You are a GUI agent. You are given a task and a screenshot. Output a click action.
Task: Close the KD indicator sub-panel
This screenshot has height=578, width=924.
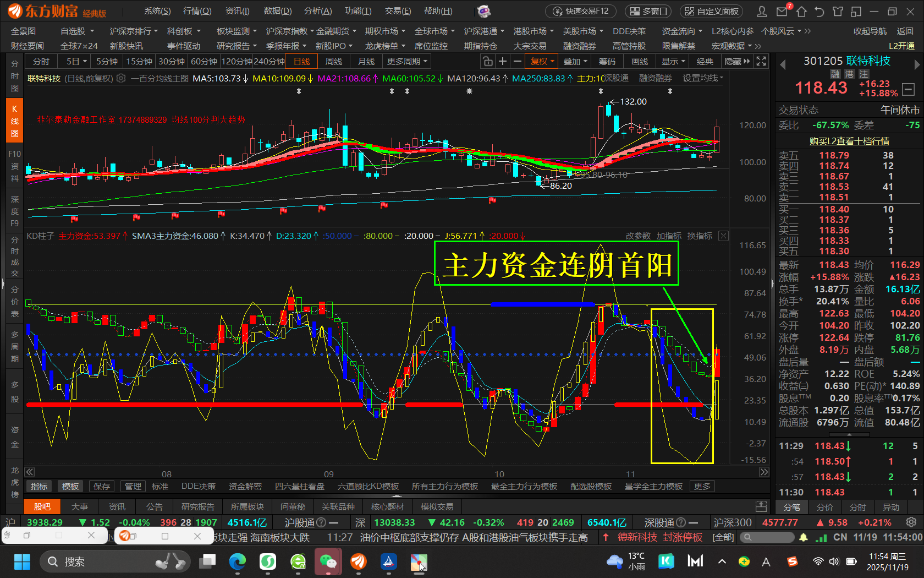click(x=723, y=236)
